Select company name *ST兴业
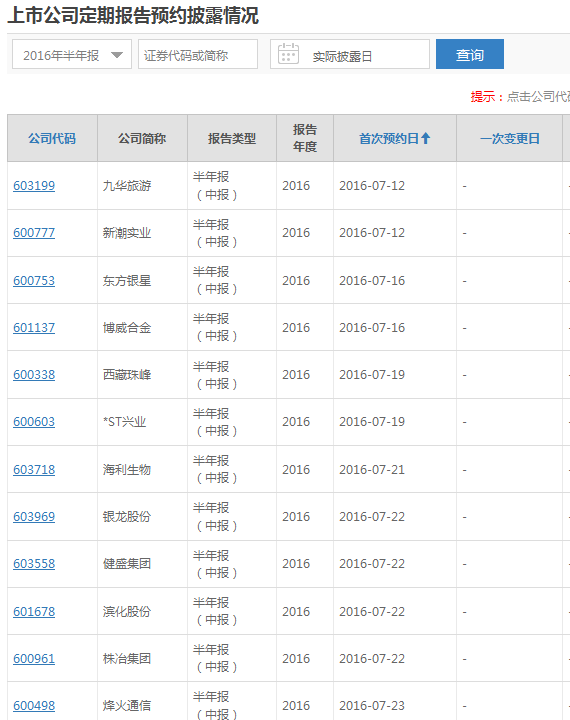This screenshot has width=570, height=720. 124,422
